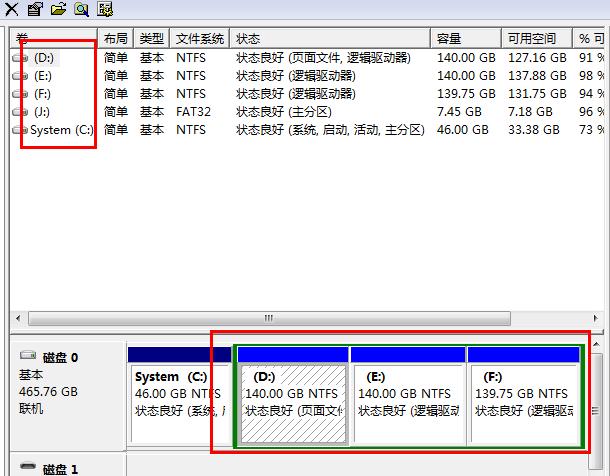This screenshot has width=610, height=476.
Task: Click the Properties toolbar icon
Action: click(x=35, y=10)
